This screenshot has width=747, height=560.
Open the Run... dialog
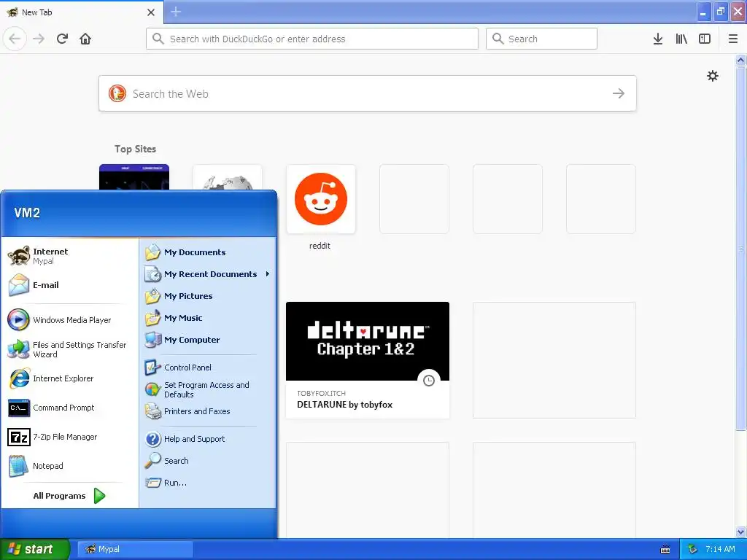208,483
